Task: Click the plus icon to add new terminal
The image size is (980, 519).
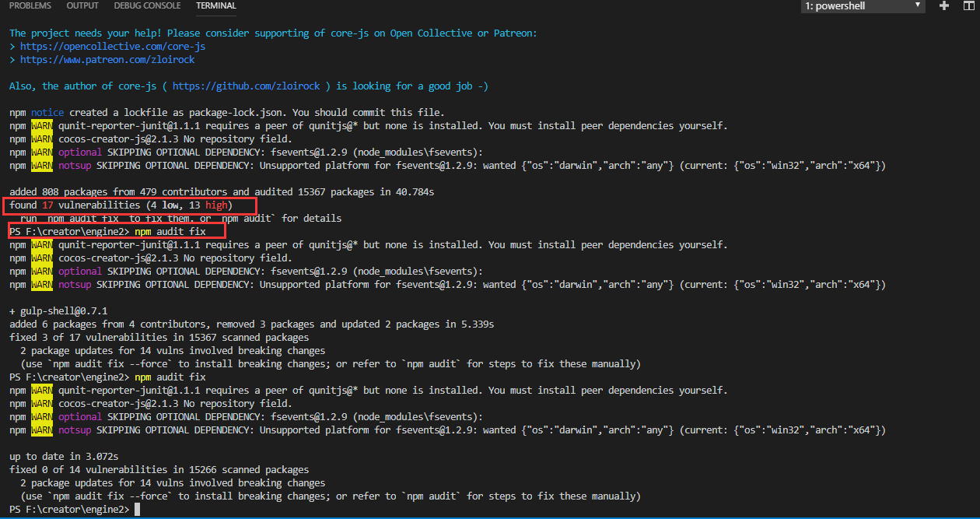Action: [x=943, y=6]
